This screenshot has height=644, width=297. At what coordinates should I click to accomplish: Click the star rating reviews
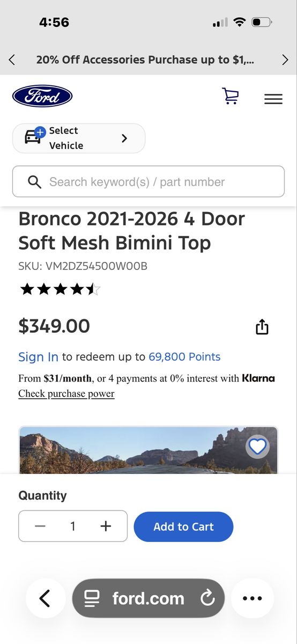click(60, 290)
